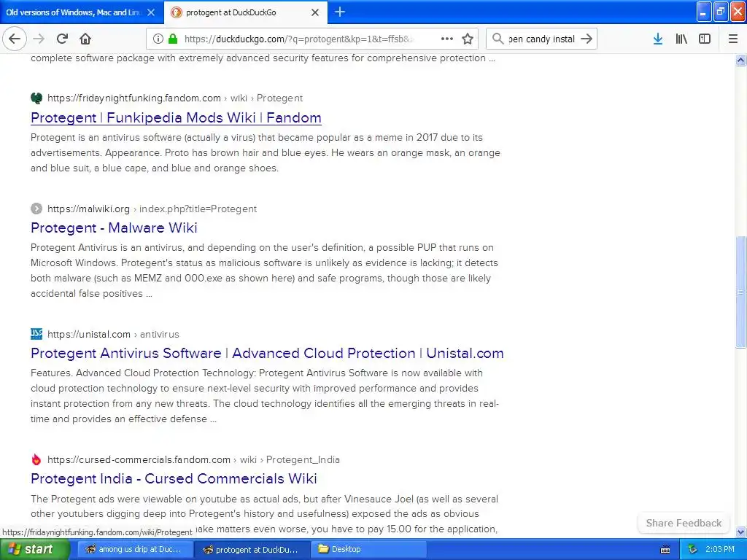This screenshot has width=747, height=560.
Task: Click the Funkipedia result snippet text
Action: click(x=266, y=152)
